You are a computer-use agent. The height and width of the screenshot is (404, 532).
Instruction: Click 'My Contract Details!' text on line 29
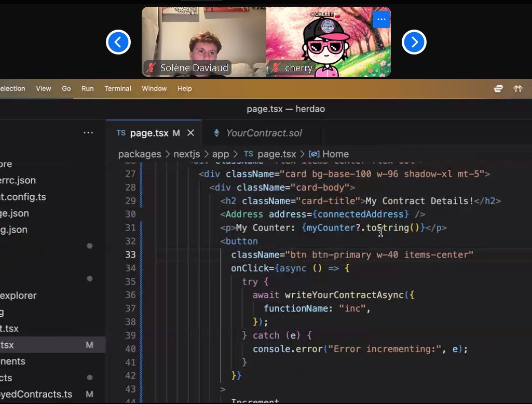(419, 201)
